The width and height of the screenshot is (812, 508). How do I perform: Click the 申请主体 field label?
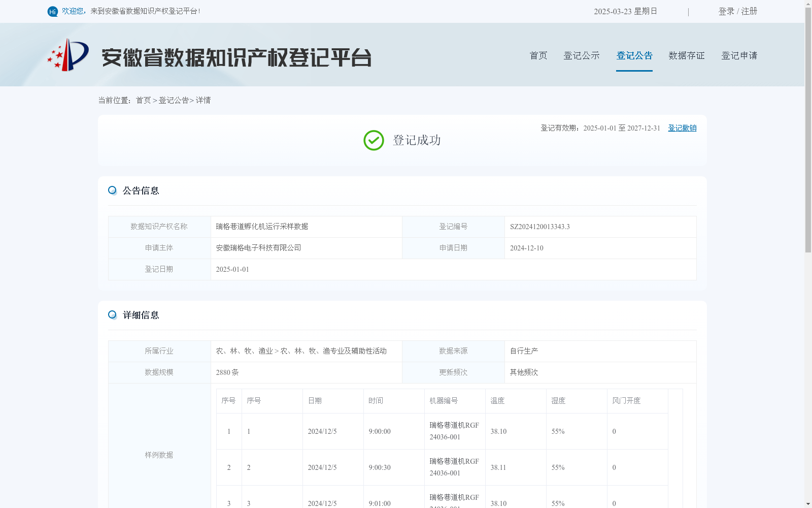[x=159, y=248]
